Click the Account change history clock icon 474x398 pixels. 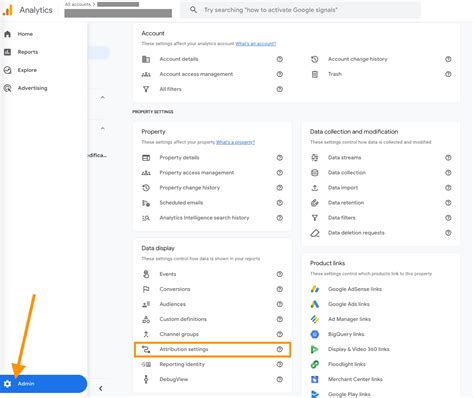315,59
